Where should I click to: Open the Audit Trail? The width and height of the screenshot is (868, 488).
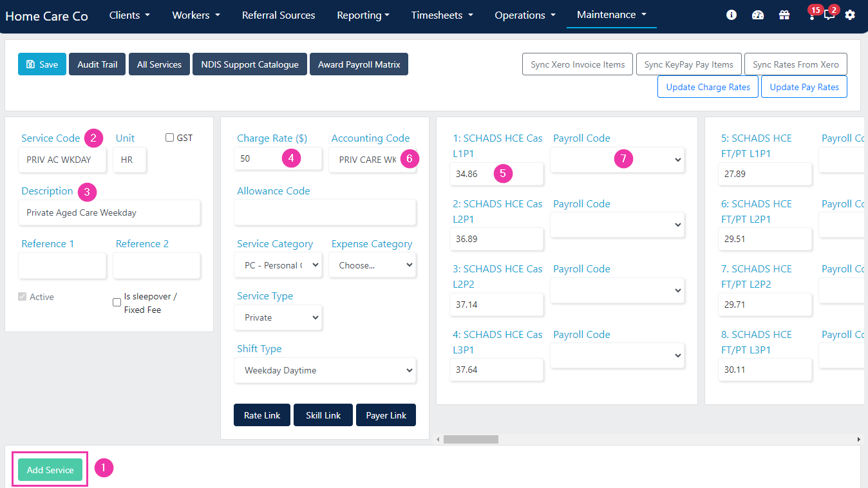97,64
